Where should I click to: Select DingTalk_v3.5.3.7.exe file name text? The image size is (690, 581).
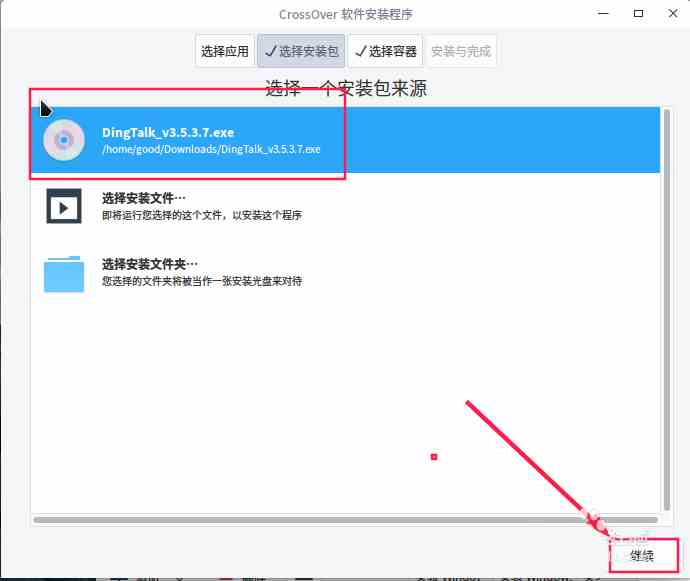(x=168, y=132)
